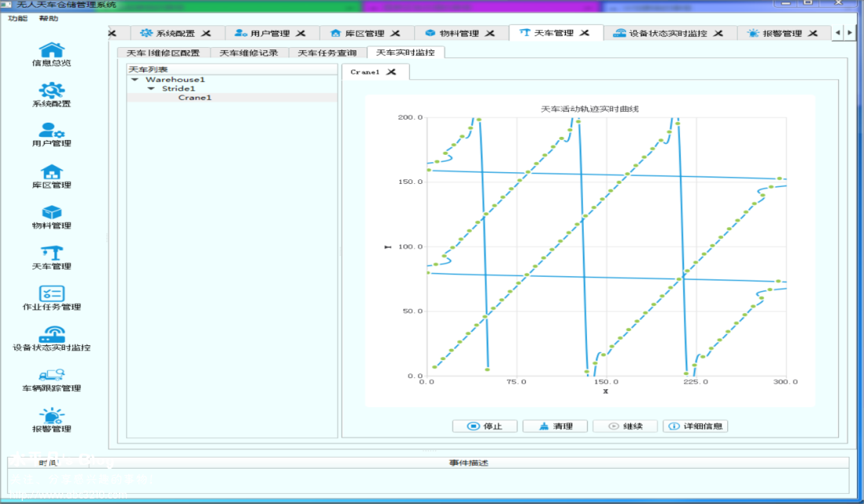This screenshot has width=864, height=504.
Task: Select 设备状态实时监控 sidebar icon
Action: 52,334
